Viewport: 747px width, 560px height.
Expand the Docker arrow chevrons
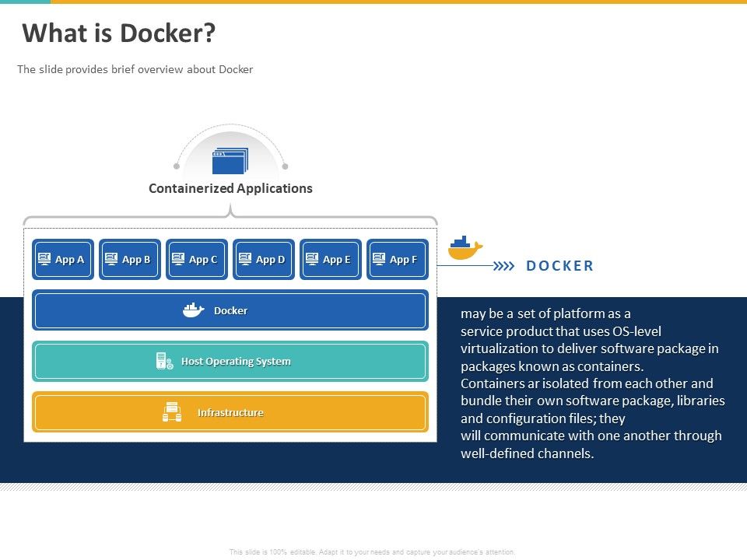click(x=504, y=265)
